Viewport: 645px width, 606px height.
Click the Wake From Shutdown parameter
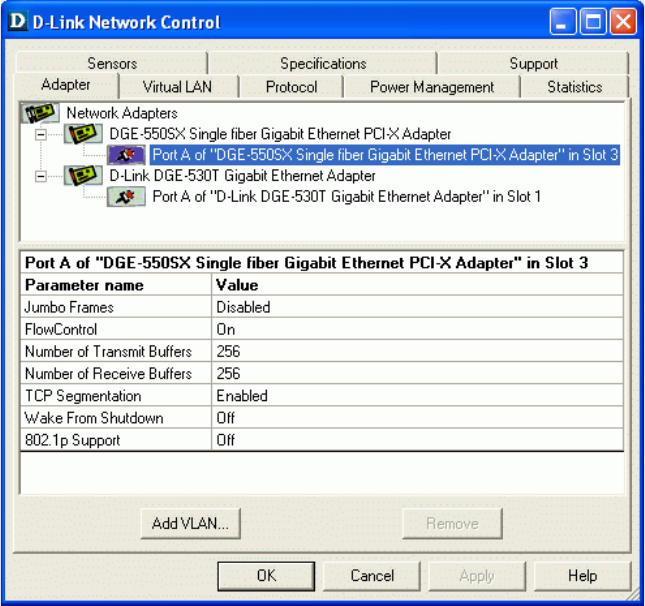(94, 418)
